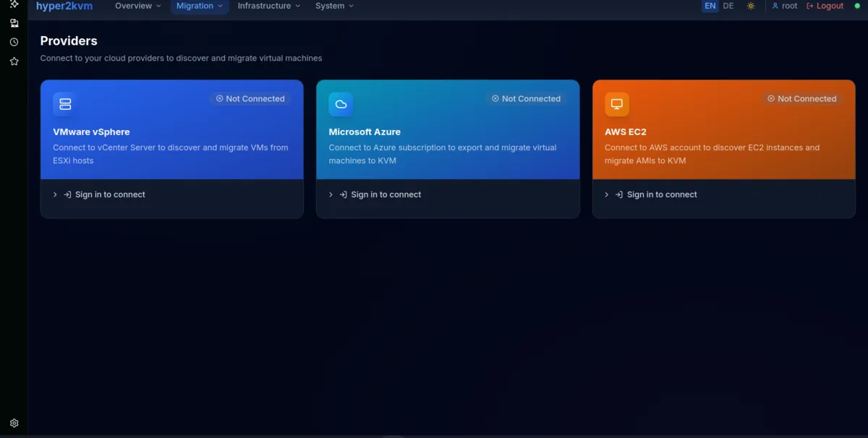The width and height of the screenshot is (868, 438).
Task: Click the Microsoft Azure cloud icon on its card
Action: click(x=340, y=103)
